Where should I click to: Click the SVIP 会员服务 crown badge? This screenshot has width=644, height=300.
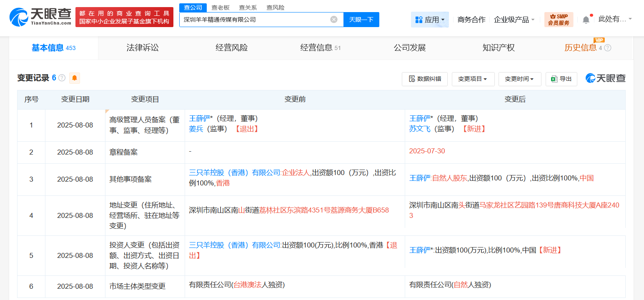pos(559,19)
